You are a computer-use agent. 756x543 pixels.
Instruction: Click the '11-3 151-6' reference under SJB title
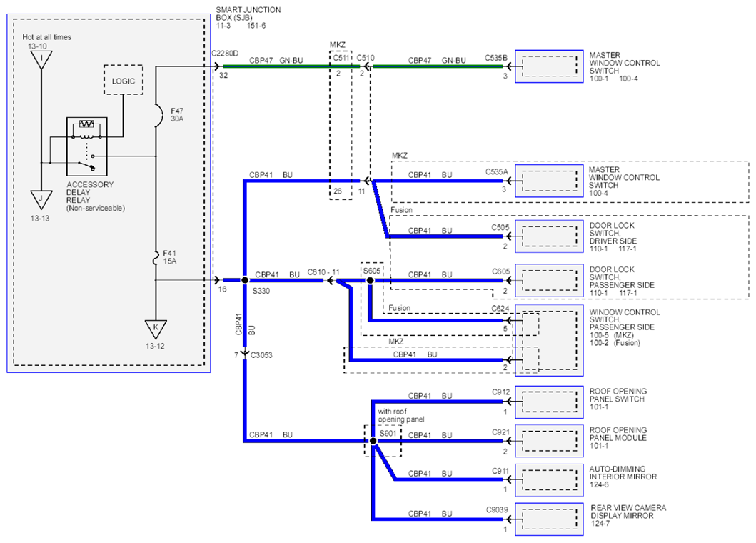pyautogui.click(x=241, y=26)
